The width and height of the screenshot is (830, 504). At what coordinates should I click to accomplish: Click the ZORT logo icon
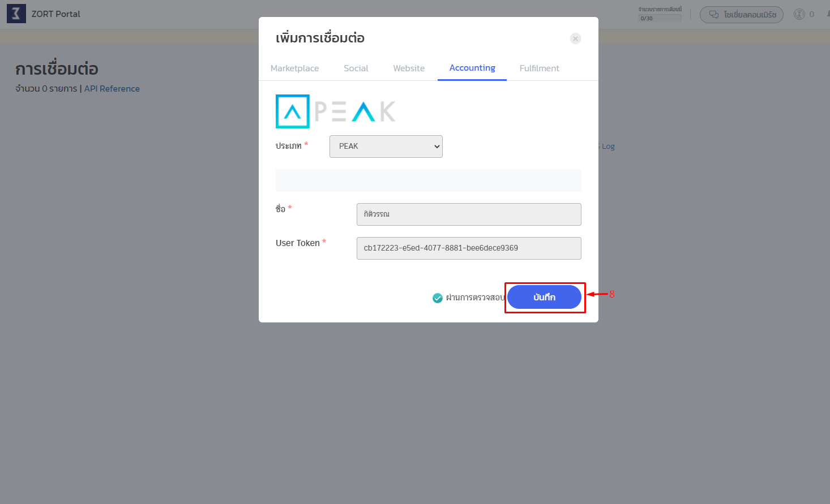click(x=16, y=14)
